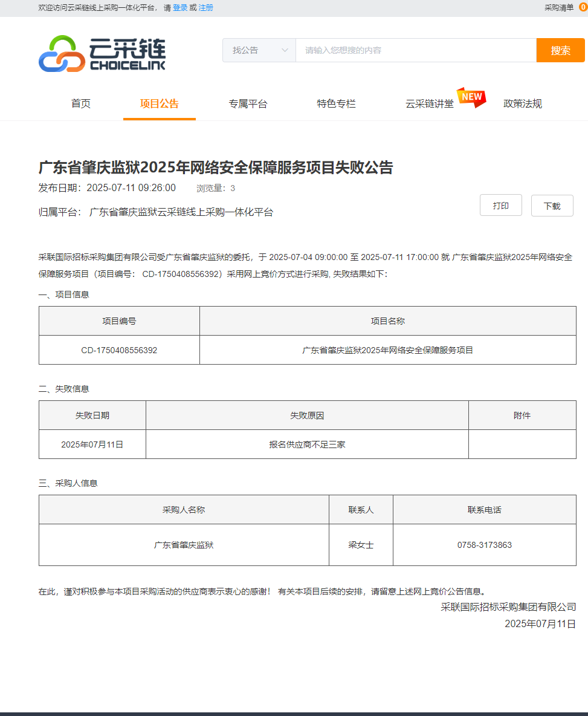Click the 二、失败信息 section heading
588x716 pixels.
64,389
